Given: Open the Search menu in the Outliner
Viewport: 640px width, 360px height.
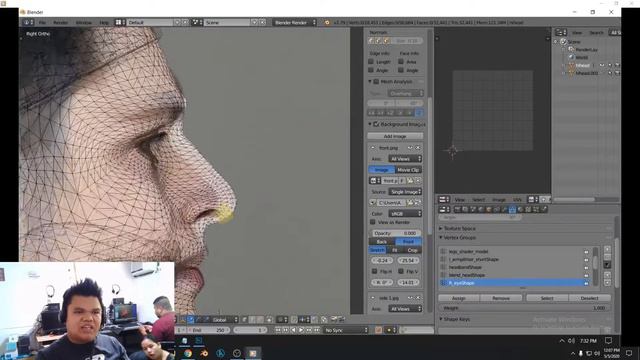Looking at the screenshot, I should [596, 33].
